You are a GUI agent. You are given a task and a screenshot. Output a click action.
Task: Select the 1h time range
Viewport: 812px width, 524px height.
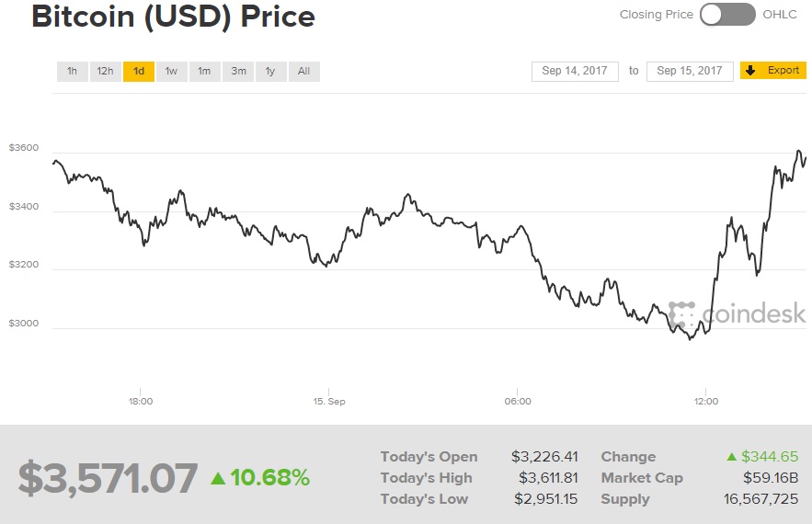point(72,72)
